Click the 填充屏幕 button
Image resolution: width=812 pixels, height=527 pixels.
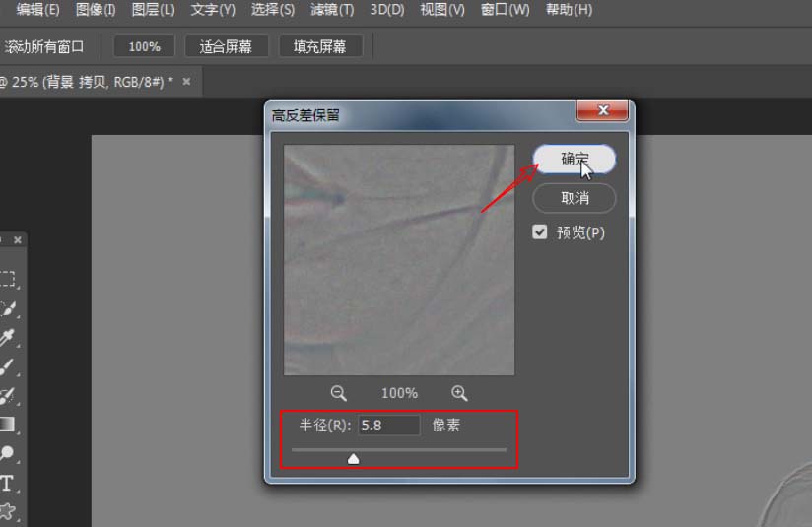click(x=319, y=46)
